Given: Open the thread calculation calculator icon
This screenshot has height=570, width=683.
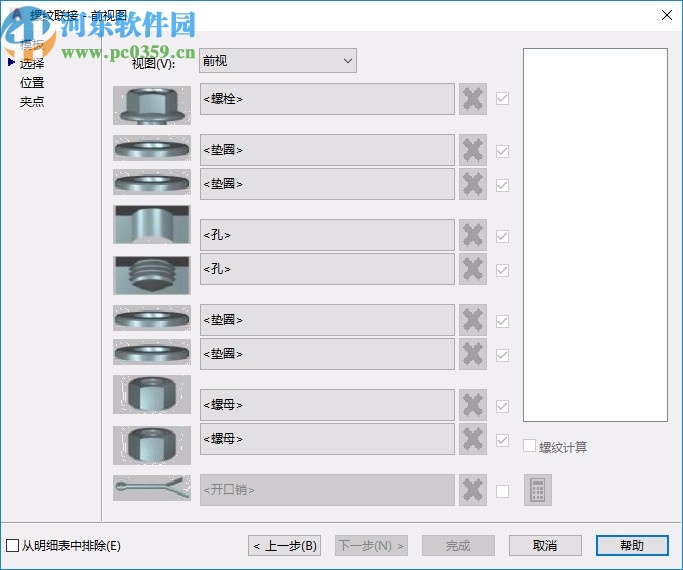Looking at the screenshot, I should (x=538, y=490).
